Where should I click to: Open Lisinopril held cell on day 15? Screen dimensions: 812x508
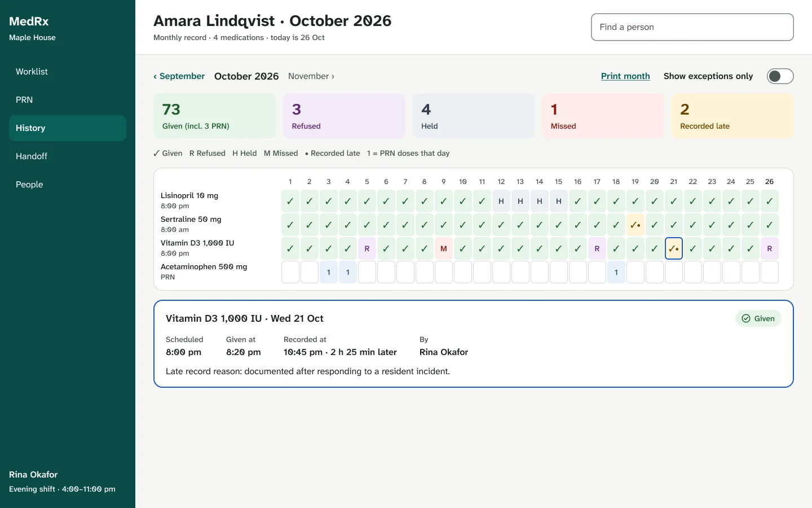tap(559, 201)
